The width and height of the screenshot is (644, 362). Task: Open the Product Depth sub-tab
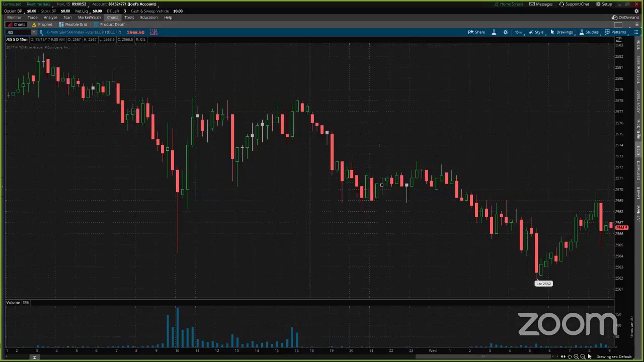(110, 25)
